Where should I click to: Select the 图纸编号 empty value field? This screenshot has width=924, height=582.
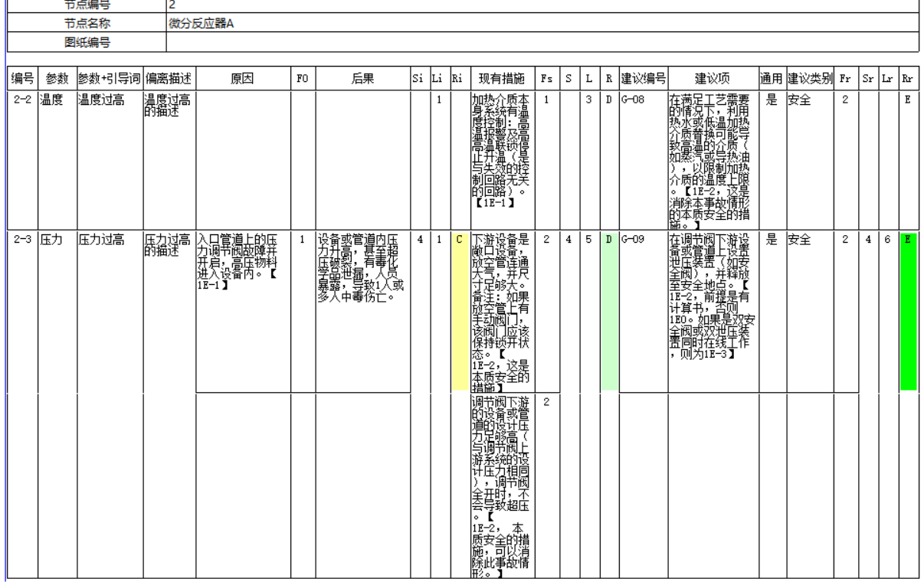pos(541,42)
